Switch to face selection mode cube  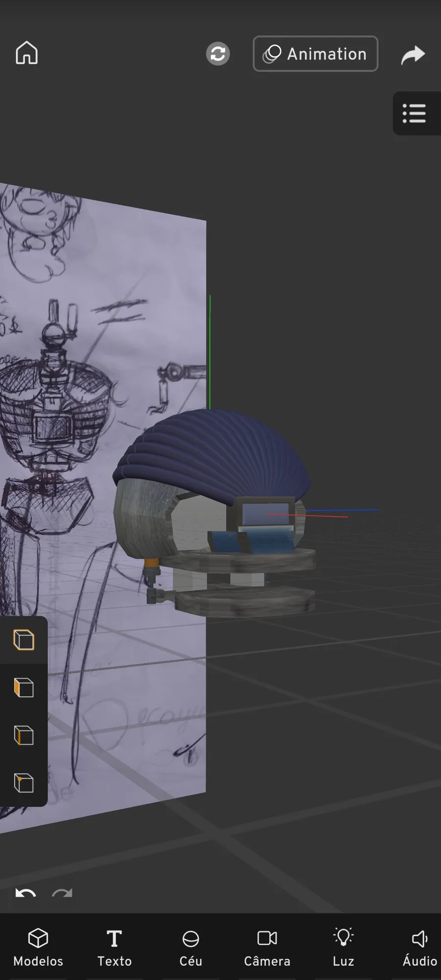pos(24,687)
